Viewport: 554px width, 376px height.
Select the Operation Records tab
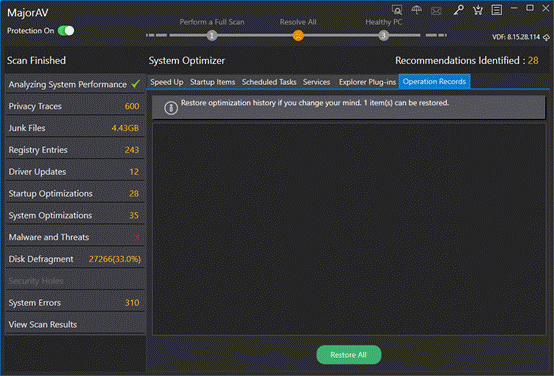434,81
